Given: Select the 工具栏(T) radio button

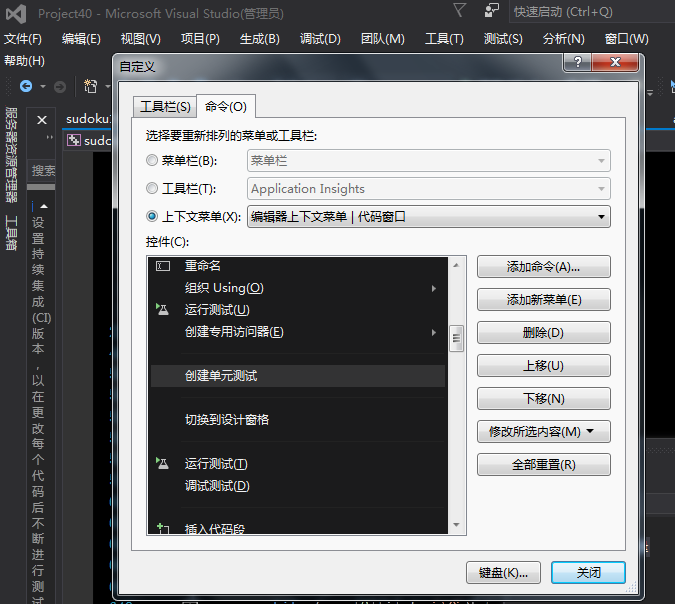Looking at the screenshot, I should tap(152, 188).
